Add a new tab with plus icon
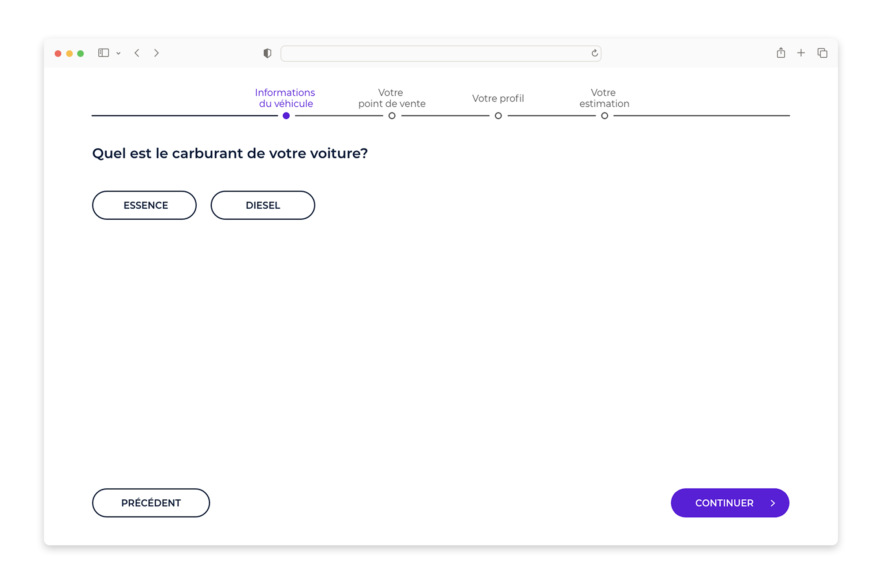Image resolution: width=882 pixels, height=588 pixels. (801, 53)
